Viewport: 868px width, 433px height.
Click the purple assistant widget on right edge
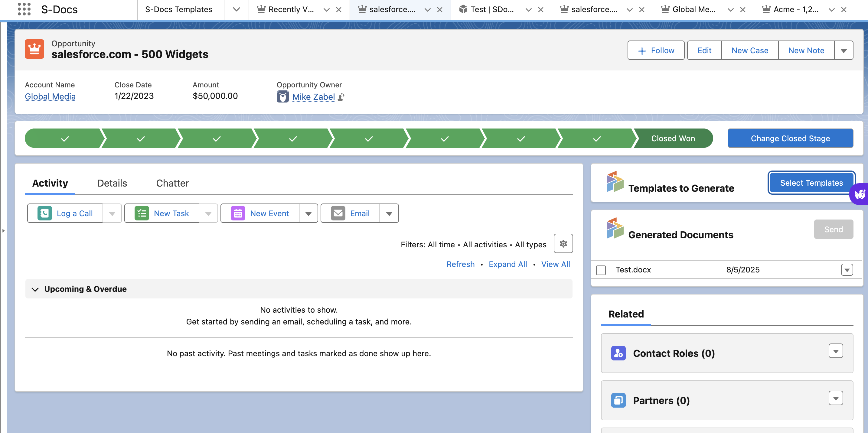pyautogui.click(x=860, y=194)
